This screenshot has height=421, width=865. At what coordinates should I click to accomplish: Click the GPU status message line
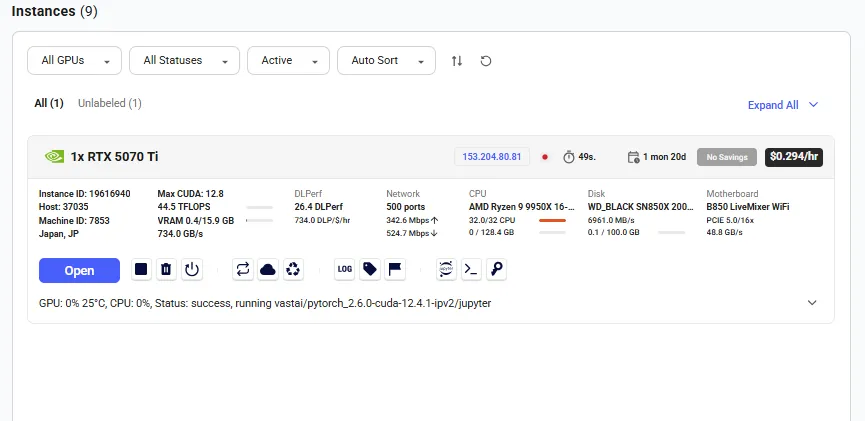point(265,303)
